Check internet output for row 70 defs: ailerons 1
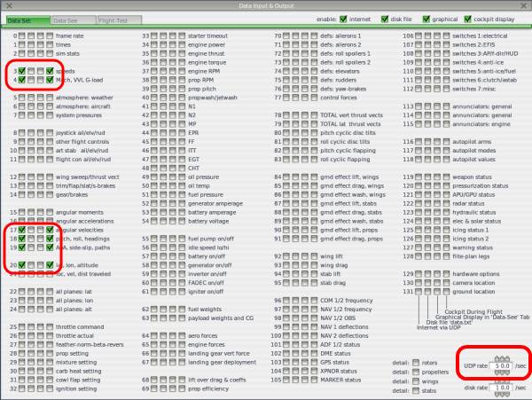532x400 pixels. [x=287, y=35]
